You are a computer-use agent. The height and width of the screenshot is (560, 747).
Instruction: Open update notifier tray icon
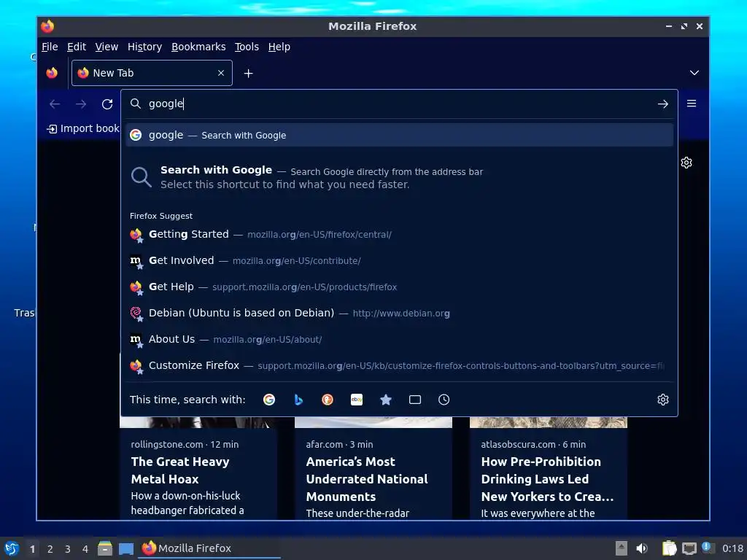[708, 548]
